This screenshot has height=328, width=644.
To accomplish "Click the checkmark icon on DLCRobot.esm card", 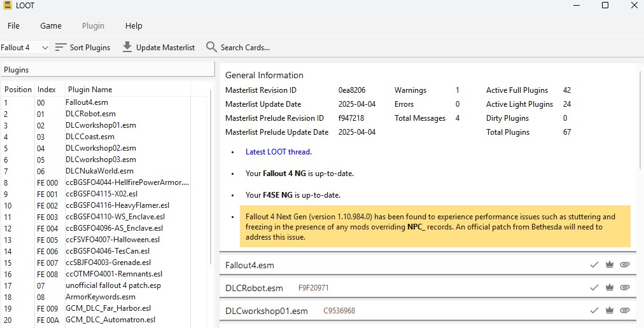I will (594, 287).
